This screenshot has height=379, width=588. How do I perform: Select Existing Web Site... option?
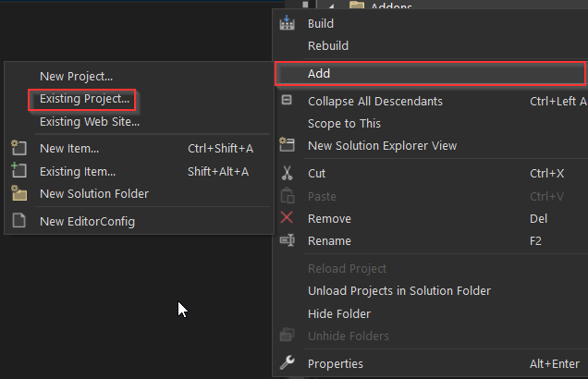click(90, 121)
